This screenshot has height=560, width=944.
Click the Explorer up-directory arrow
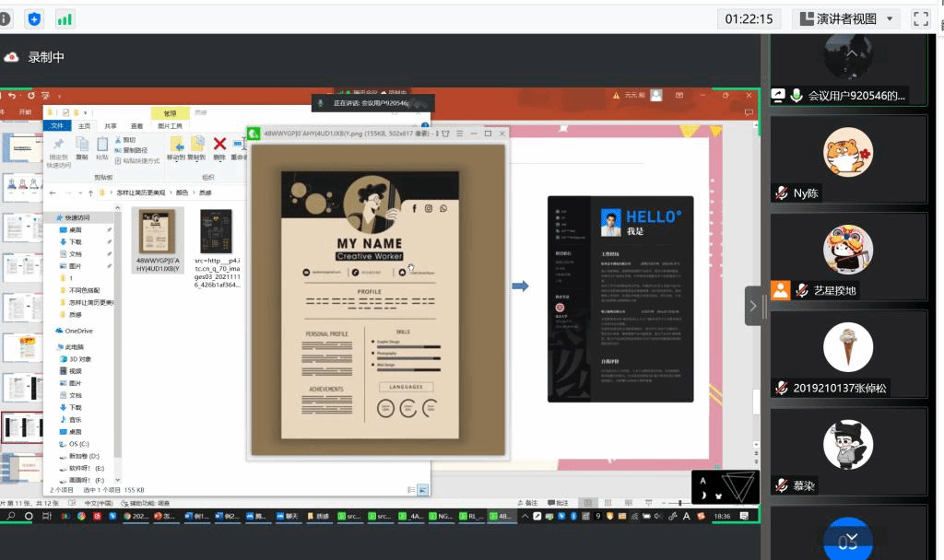click(x=89, y=192)
